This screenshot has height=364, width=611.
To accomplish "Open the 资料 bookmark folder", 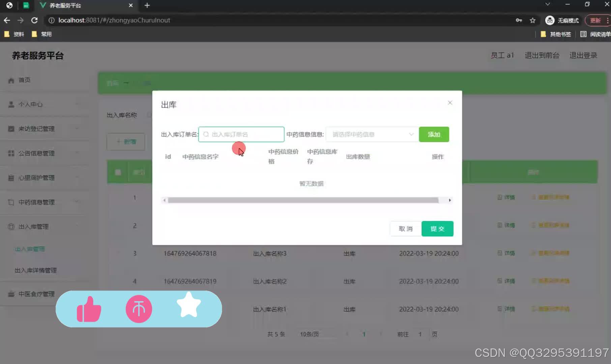I will pyautogui.click(x=14, y=34).
